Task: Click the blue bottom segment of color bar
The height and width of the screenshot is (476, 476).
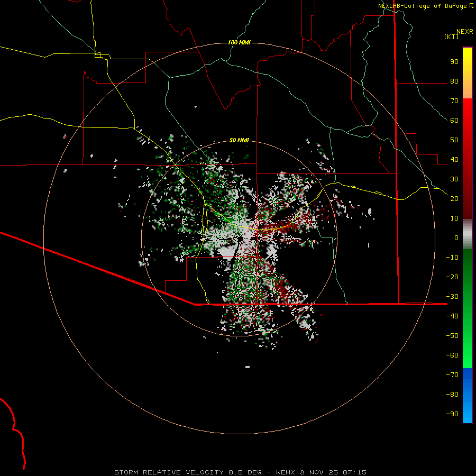Action: [467, 396]
